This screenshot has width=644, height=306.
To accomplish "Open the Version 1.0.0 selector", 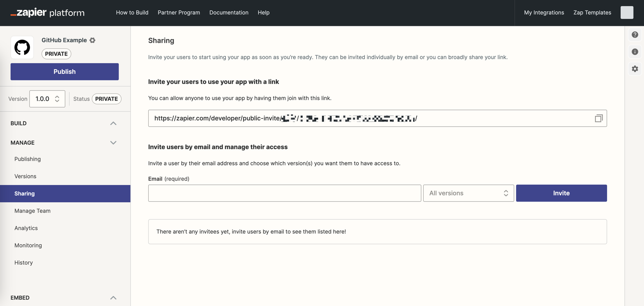I will (47, 99).
